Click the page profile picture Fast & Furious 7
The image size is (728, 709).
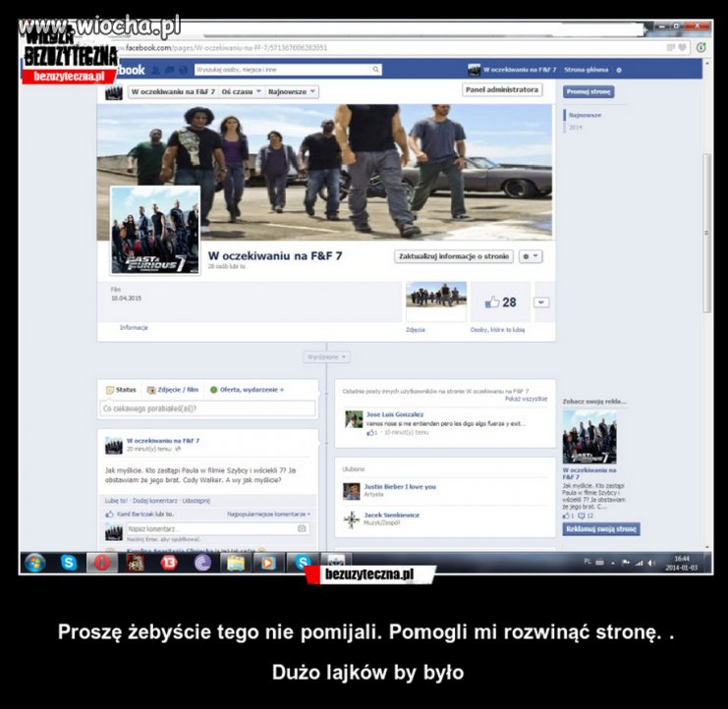pos(155,231)
